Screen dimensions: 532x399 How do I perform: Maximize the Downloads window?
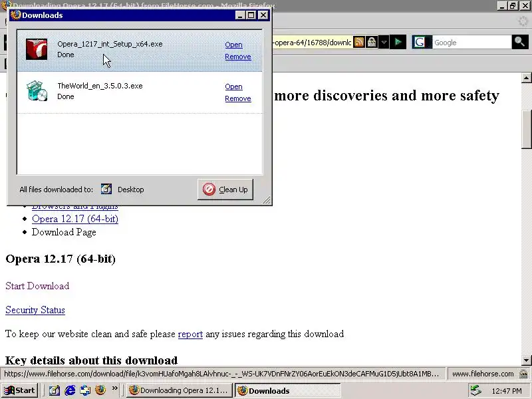pyautogui.click(x=251, y=15)
